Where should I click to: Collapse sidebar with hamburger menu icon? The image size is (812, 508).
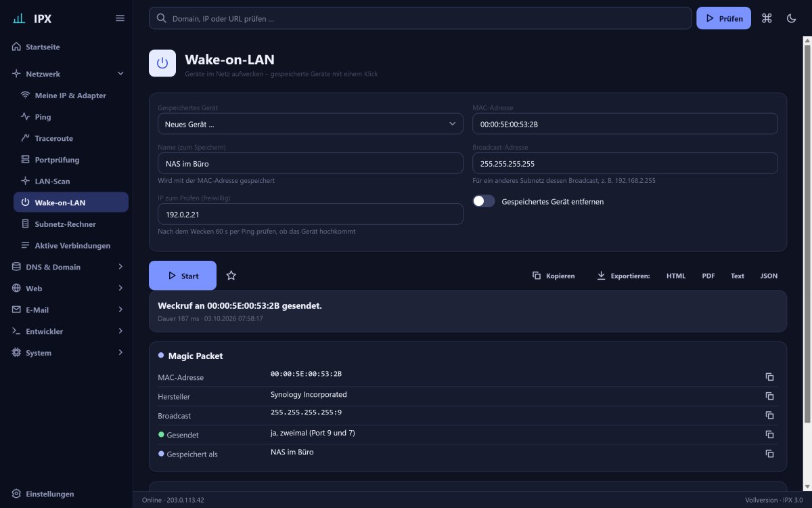pyautogui.click(x=120, y=18)
